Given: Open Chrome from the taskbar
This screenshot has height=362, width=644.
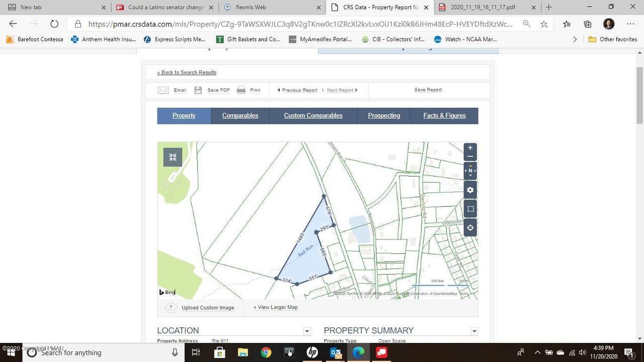Looking at the screenshot, I should coord(266,352).
